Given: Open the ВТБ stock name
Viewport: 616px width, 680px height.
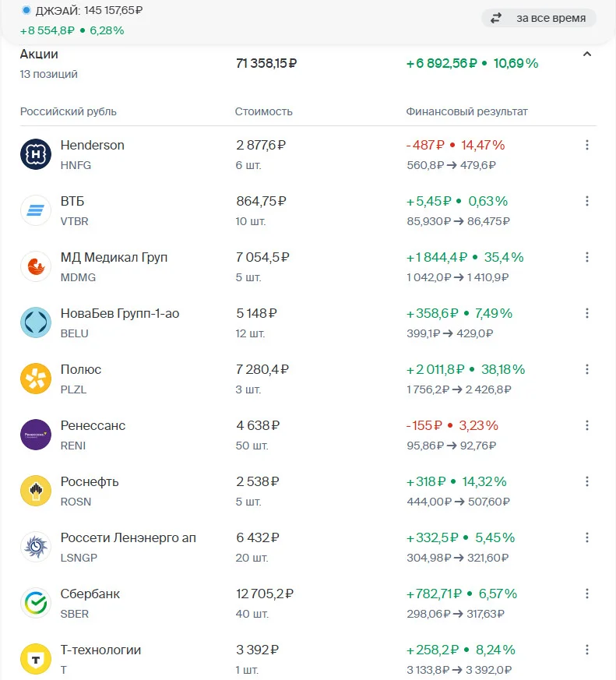Looking at the screenshot, I should point(72,201).
